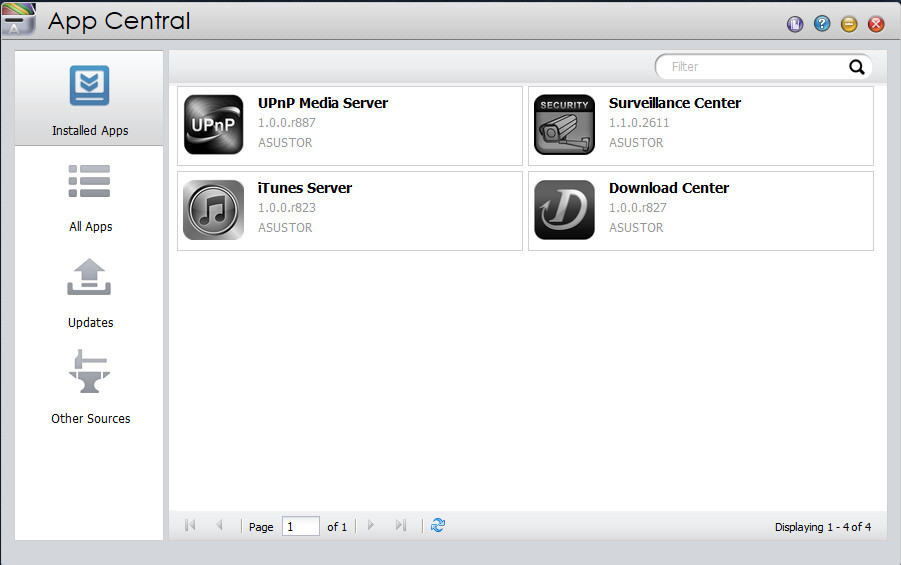Click the UPnP Media Server title text
Image resolution: width=901 pixels, height=565 pixels.
pos(323,103)
